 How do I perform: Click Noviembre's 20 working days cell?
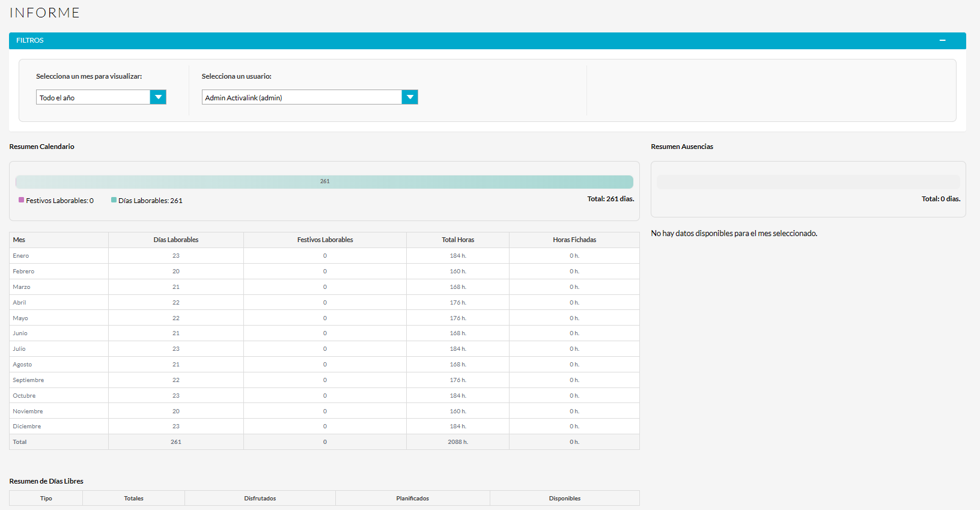[176, 411]
